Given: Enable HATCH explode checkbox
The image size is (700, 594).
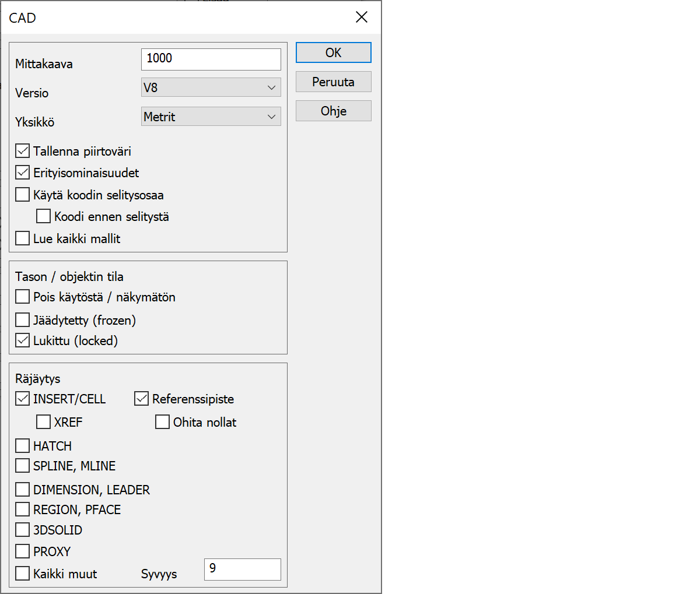Looking at the screenshot, I should point(22,446).
